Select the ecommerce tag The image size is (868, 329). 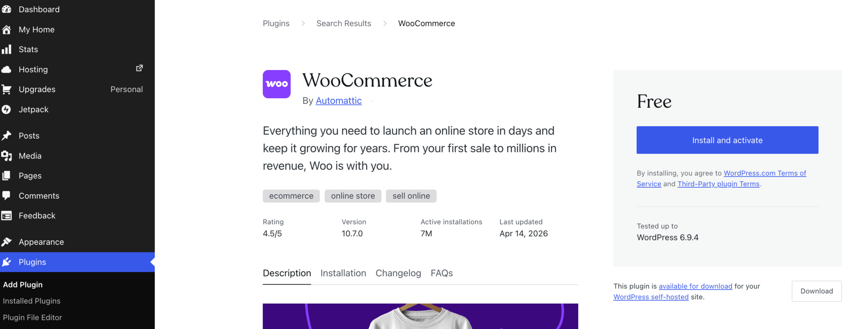(x=291, y=196)
